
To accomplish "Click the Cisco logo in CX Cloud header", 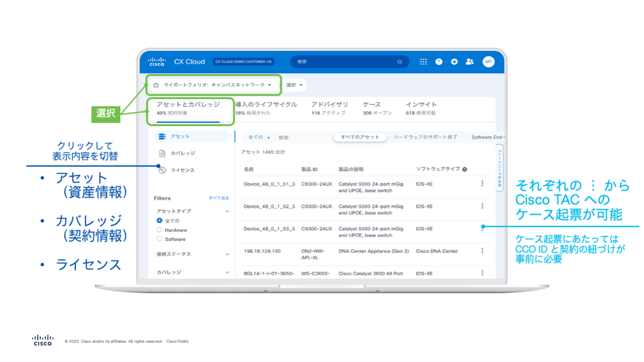I will [x=157, y=62].
